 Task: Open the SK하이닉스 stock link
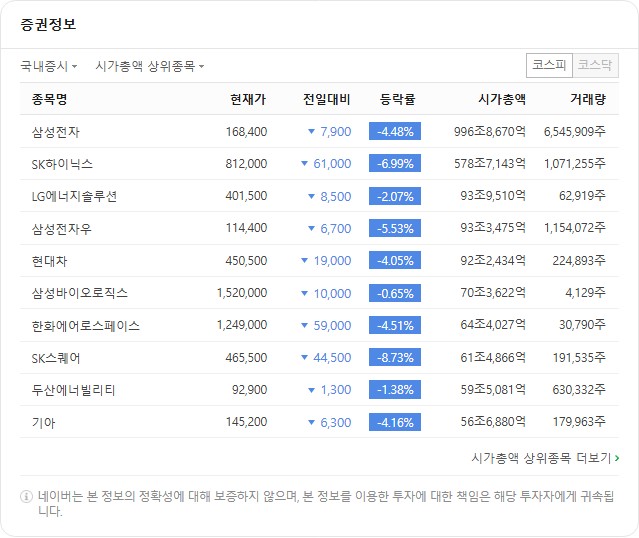tap(62, 164)
